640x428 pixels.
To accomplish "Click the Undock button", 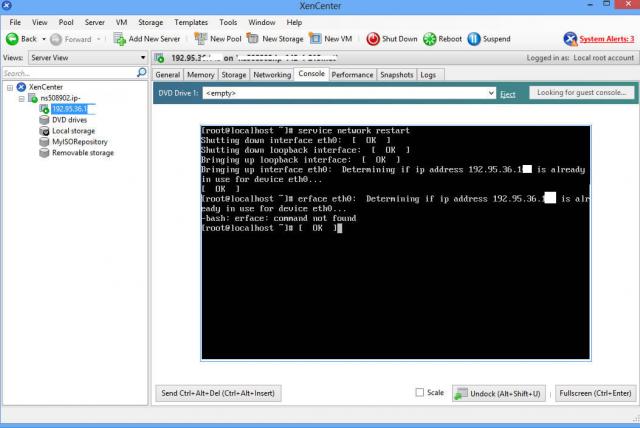I will click(499, 394).
